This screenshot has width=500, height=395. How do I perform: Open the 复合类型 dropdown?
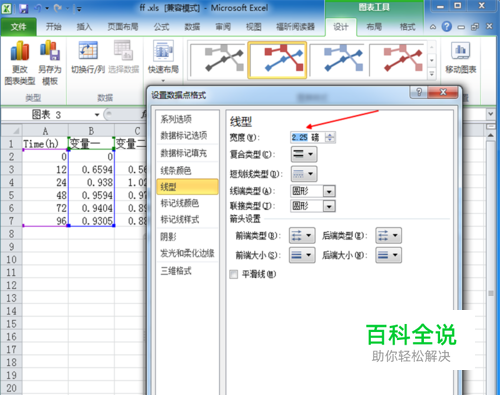pyautogui.click(x=304, y=154)
